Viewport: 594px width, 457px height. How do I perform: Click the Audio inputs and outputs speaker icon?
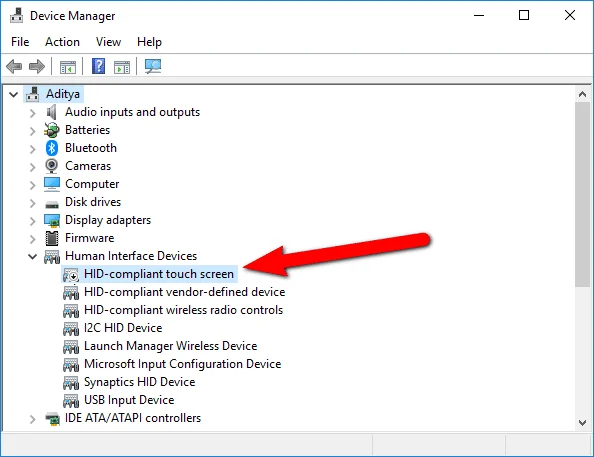point(52,112)
